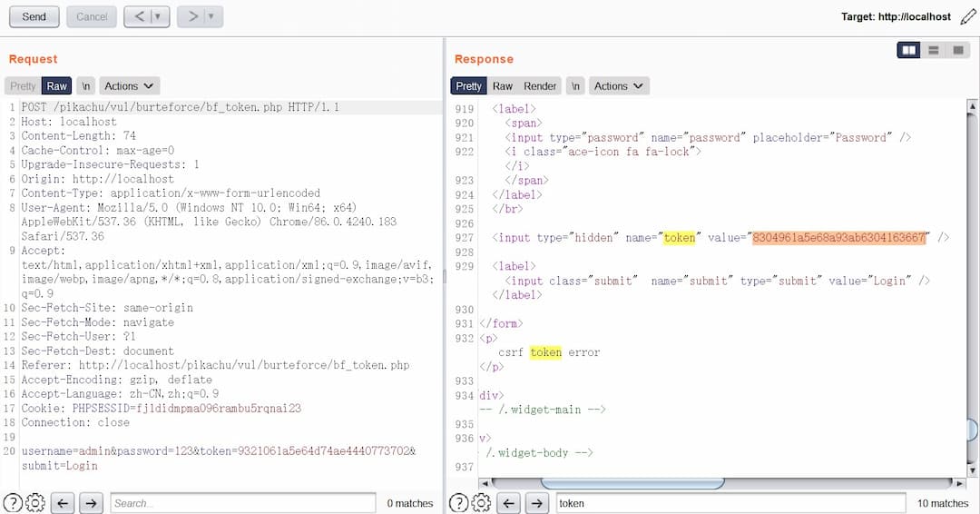Select the Render tab in Response
Screen dimensions: 980x514
(540, 86)
